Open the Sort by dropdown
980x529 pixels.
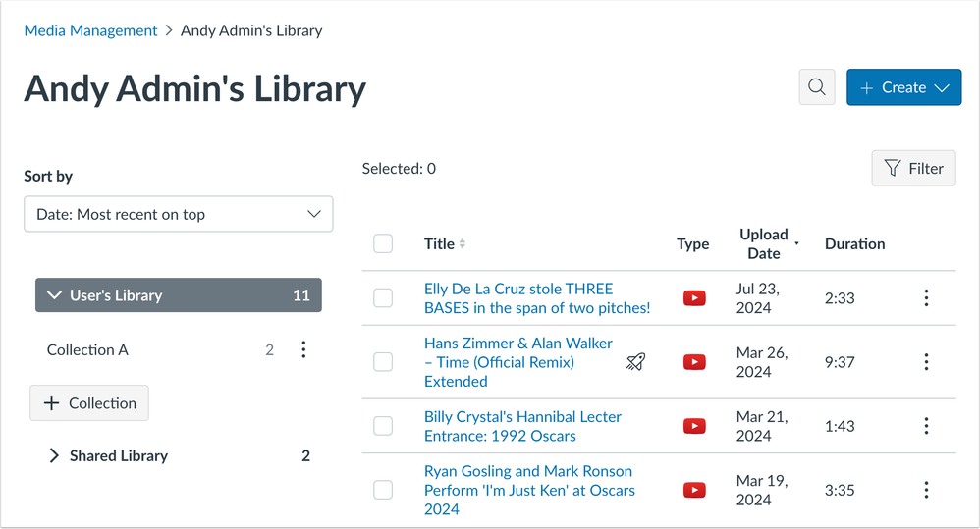tap(178, 214)
